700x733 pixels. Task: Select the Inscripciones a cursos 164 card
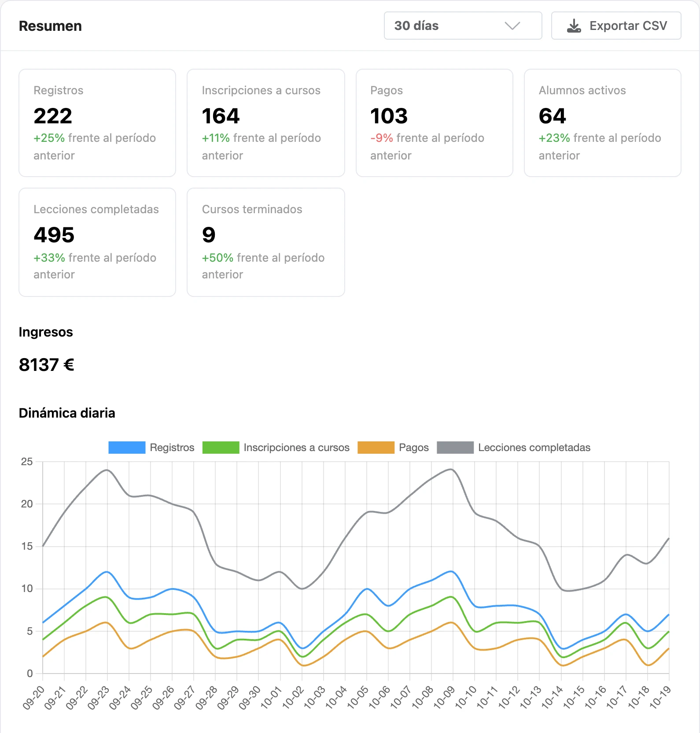(266, 123)
